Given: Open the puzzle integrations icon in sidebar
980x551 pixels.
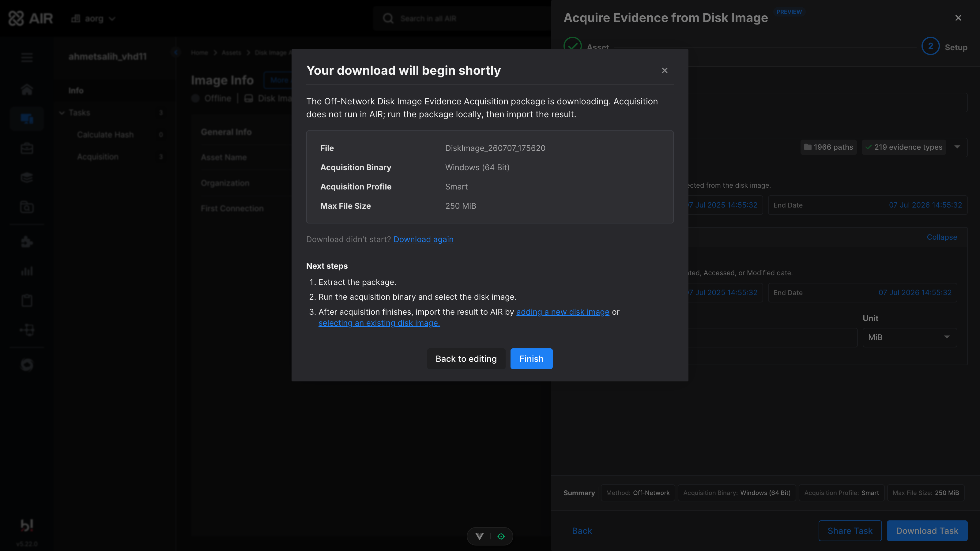Looking at the screenshot, I should click(27, 242).
